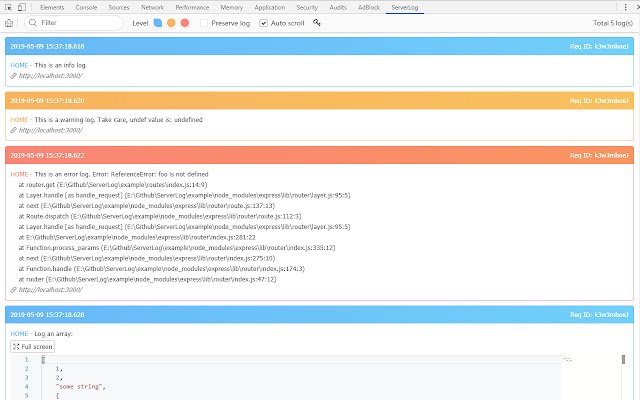Enable the Preserve log checkbox
Image resolution: width=640 pixels, height=400 pixels.
(204, 23)
